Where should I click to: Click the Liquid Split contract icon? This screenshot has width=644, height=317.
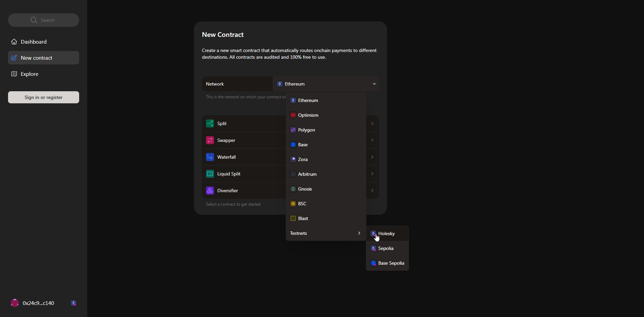[x=210, y=174]
